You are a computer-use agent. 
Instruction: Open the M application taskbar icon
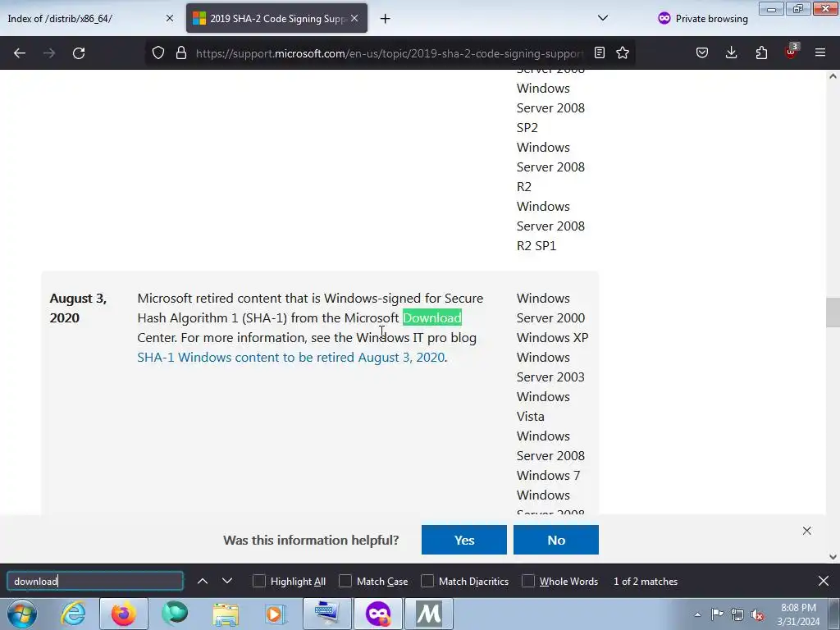[x=428, y=614]
